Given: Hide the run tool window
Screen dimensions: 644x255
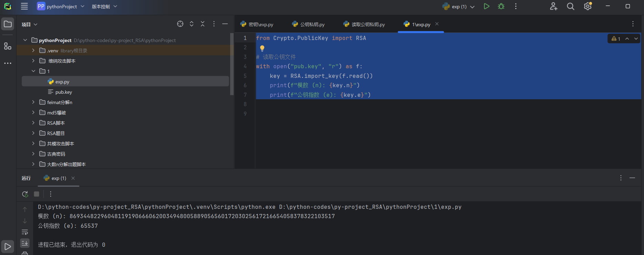Looking at the screenshot, I should (632, 178).
